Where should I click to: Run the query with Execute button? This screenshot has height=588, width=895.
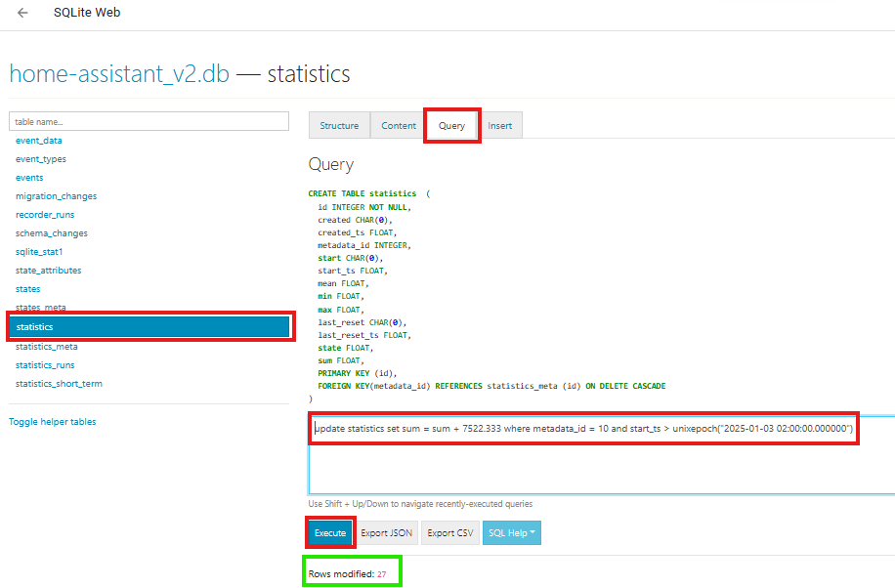click(330, 533)
